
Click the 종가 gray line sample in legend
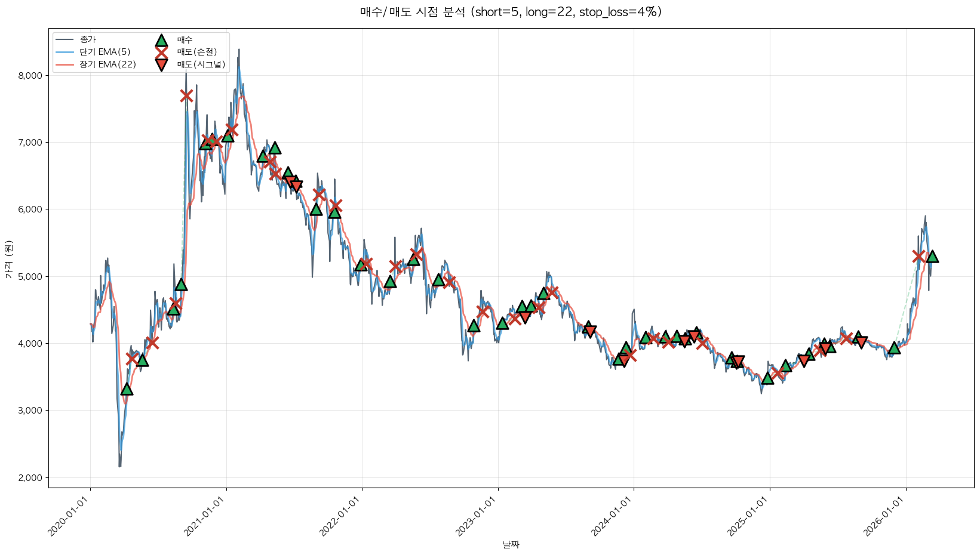coord(64,40)
